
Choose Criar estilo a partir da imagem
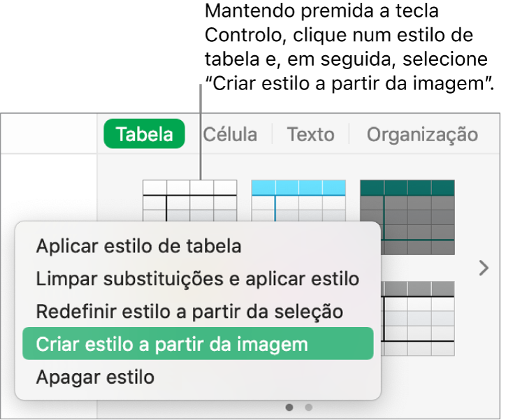[198, 344]
